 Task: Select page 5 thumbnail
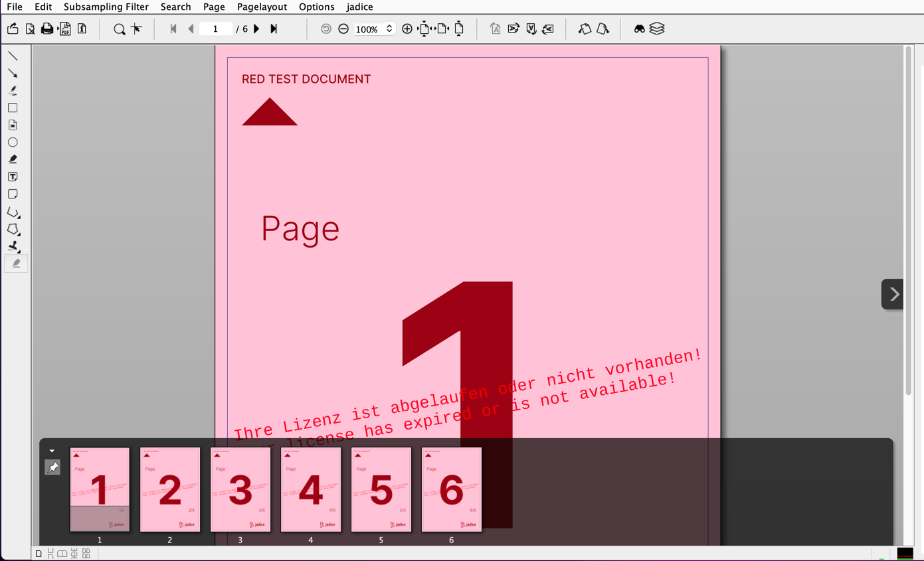click(381, 489)
